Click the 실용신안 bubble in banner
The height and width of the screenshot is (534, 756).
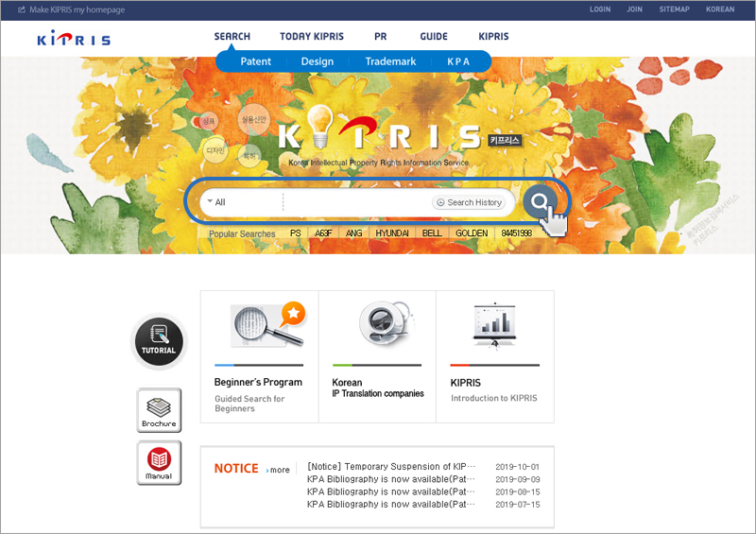[253, 119]
